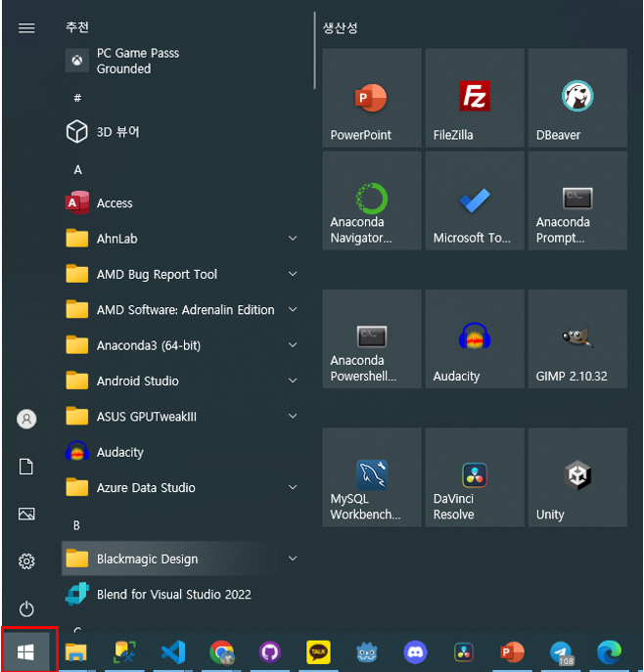Open the MySQL Workbench tile

[x=372, y=477]
